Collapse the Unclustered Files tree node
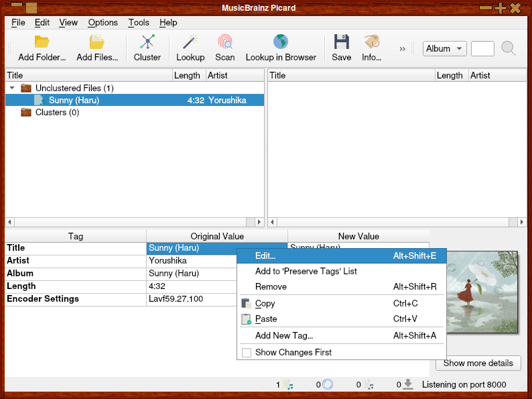Viewport: 532px width, 399px height. 12,88
